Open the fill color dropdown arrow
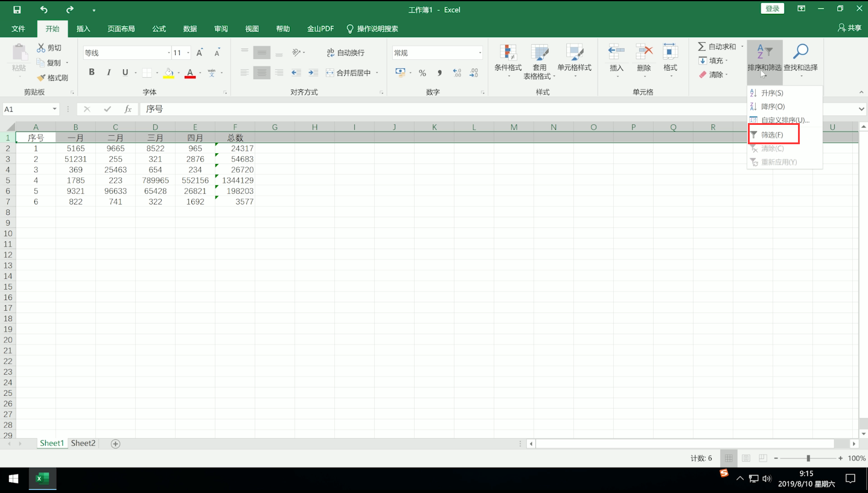868x493 pixels. (179, 73)
